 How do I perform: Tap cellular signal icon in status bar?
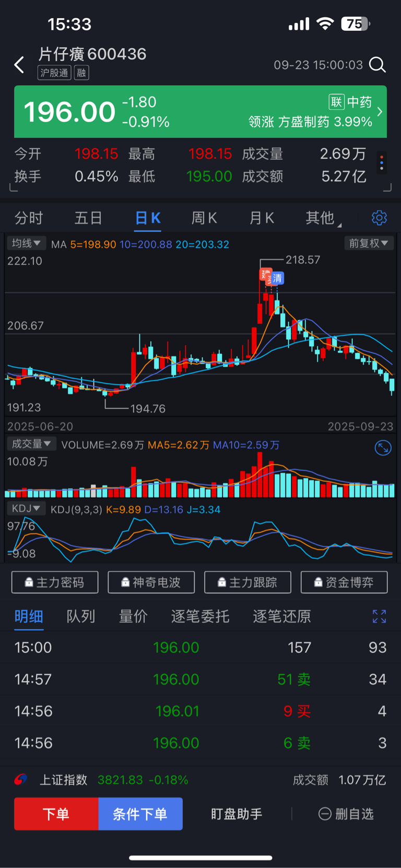pos(299,24)
